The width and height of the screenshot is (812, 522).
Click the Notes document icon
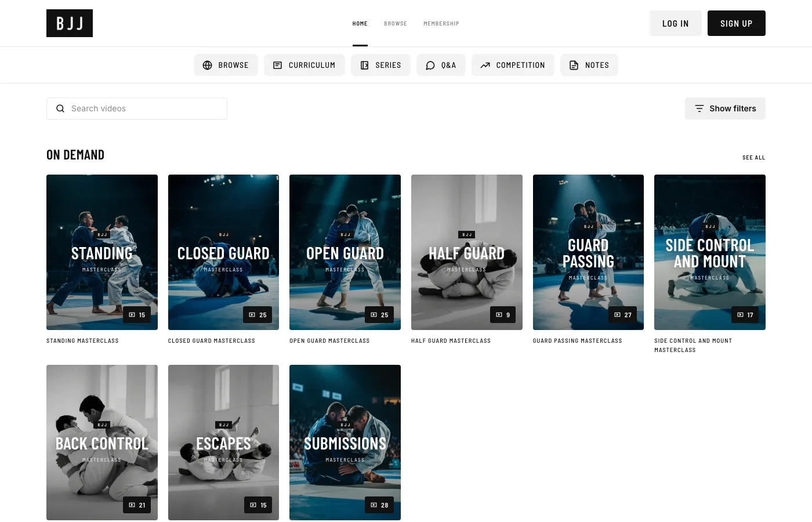coord(574,65)
